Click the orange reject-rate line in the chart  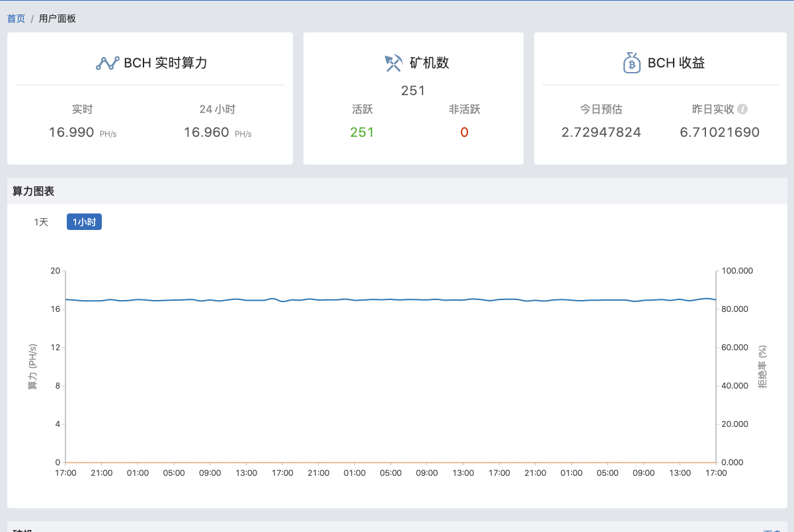(390, 462)
